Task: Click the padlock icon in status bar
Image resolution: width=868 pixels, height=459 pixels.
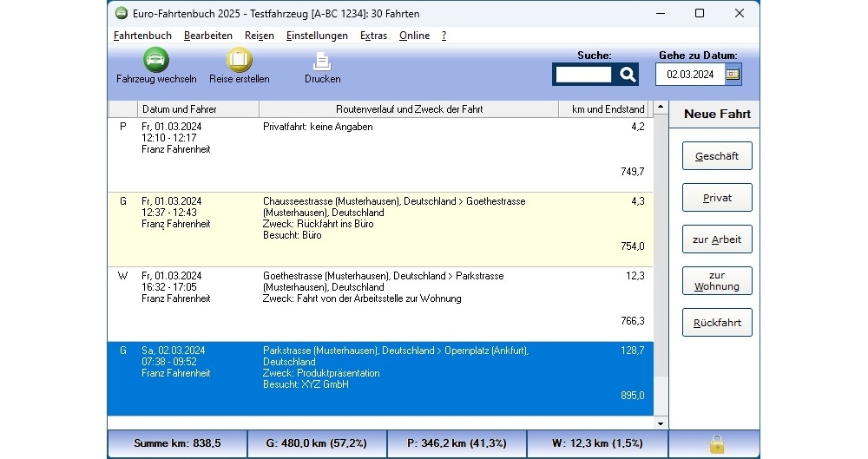Action: pos(717,444)
